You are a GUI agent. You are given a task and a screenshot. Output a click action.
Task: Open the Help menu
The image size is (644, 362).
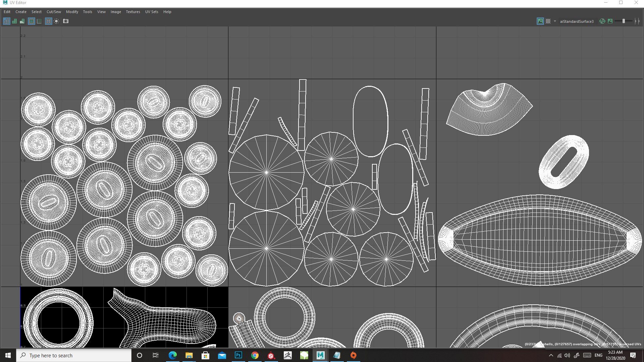click(x=167, y=12)
